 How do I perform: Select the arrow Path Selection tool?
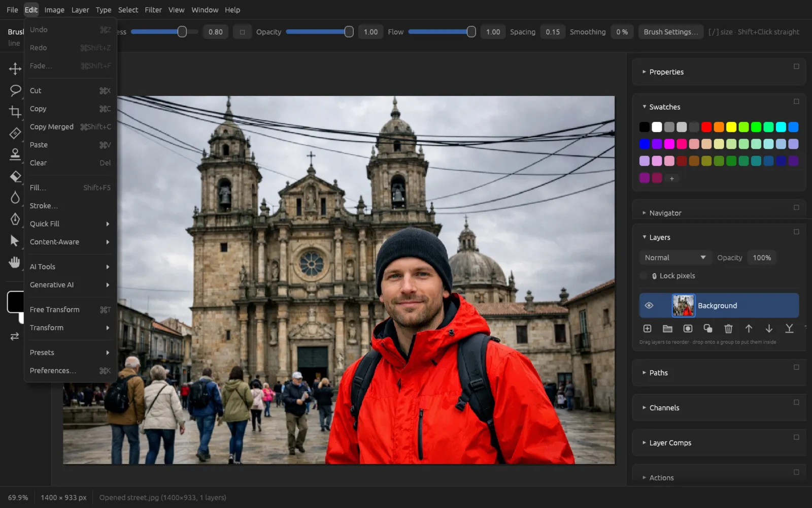point(15,241)
